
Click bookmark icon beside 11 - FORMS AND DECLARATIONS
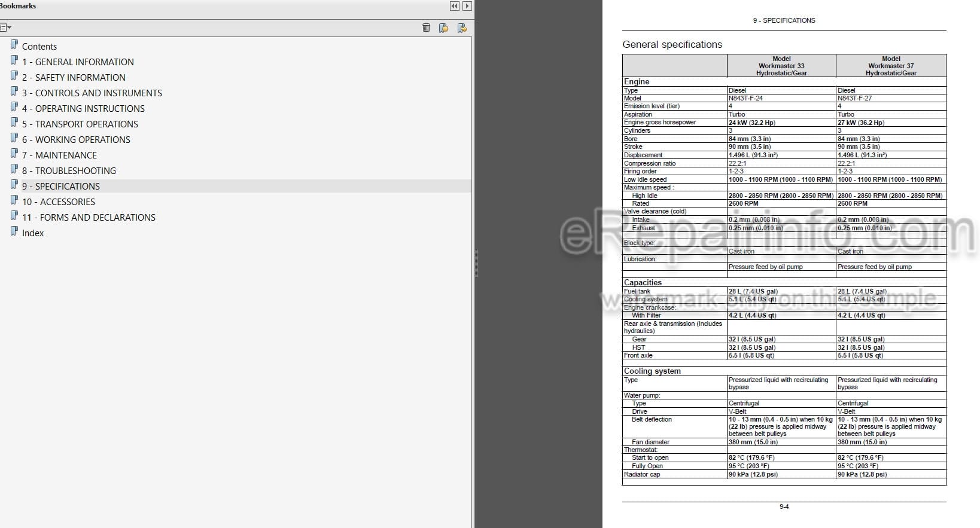click(x=14, y=216)
